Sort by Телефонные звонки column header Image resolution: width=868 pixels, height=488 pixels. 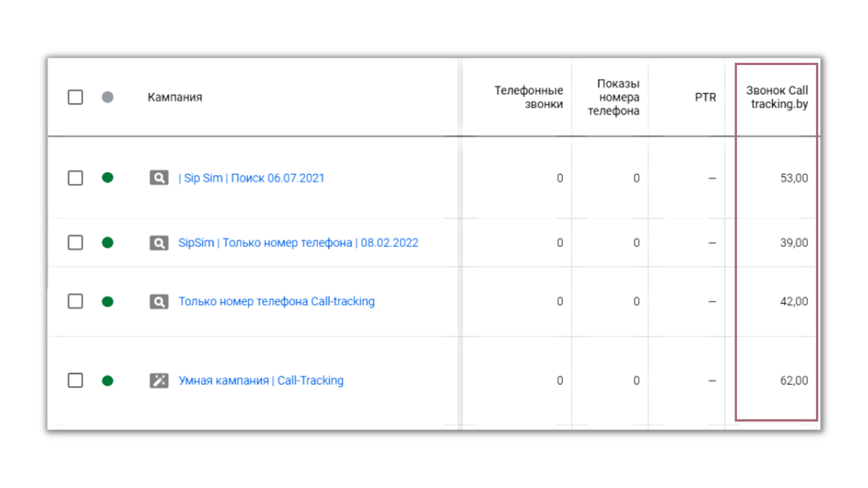[x=528, y=97]
